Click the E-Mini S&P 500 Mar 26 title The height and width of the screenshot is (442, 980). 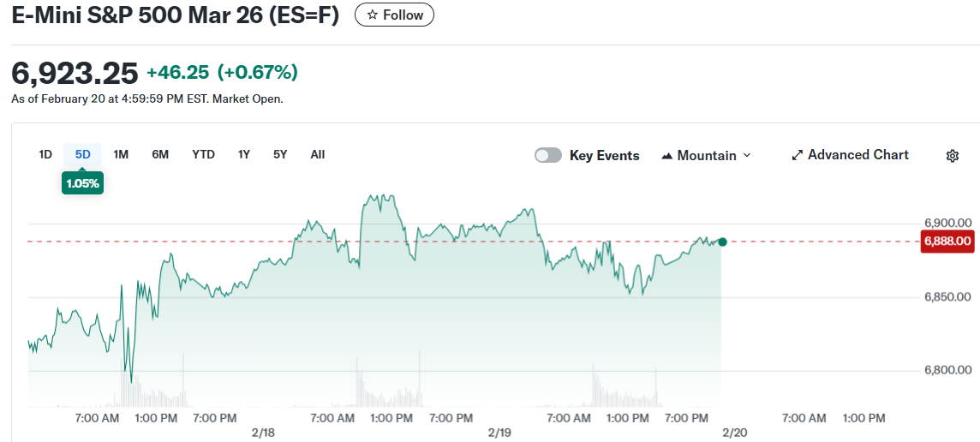[x=175, y=15]
